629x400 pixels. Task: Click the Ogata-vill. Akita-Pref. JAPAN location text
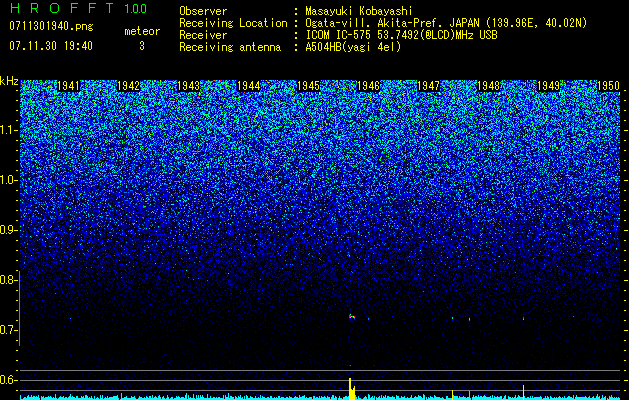pos(446,23)
